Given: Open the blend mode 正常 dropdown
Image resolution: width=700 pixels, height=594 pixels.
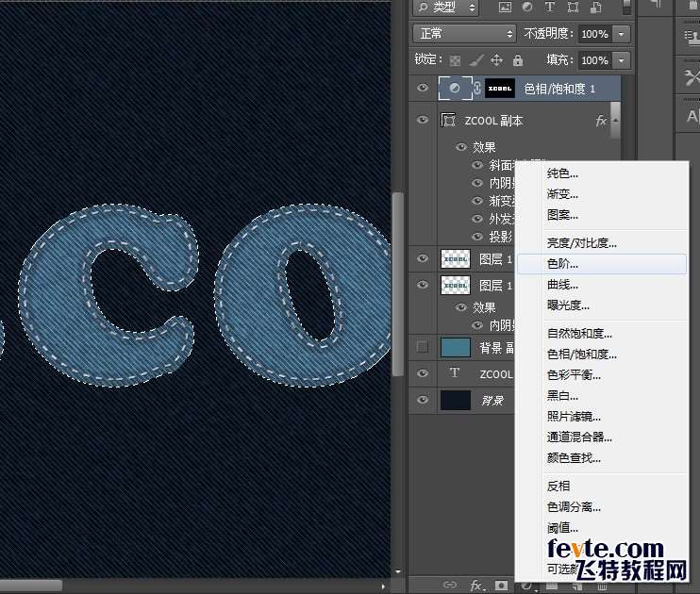Looking at the screenshot, I should click(464, 33).
